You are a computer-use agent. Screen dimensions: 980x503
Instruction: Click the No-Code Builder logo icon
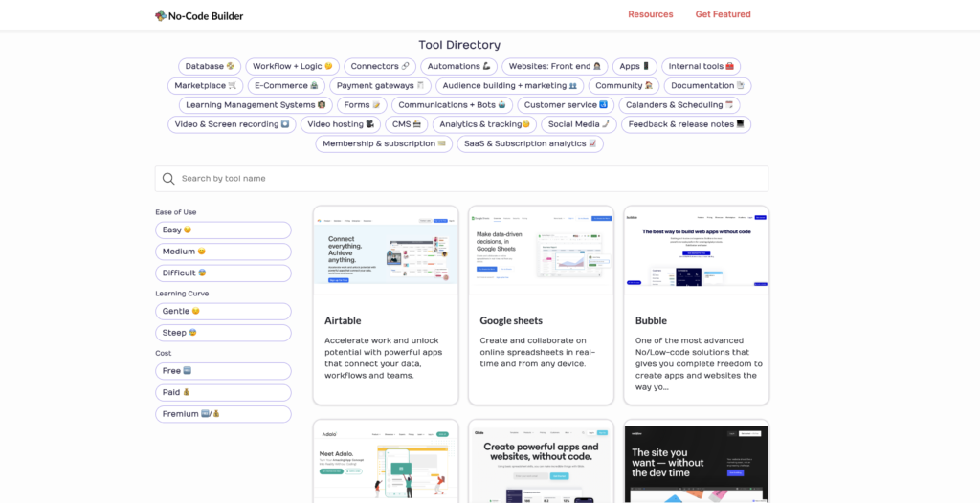(161, 15)
